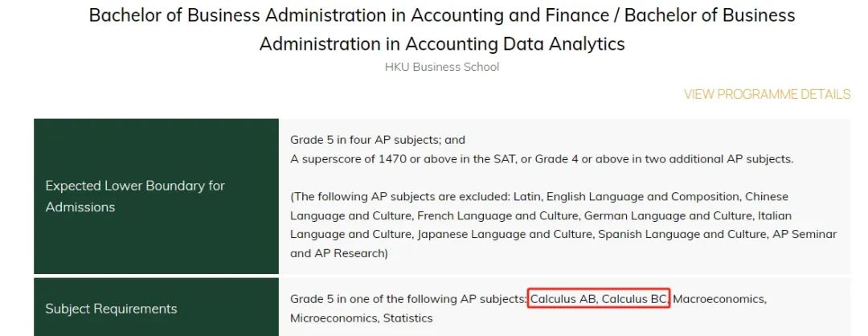Click 'Calculus BC' inside the red box
Screen dimensions: 868x336
click(x=635, y=299)
